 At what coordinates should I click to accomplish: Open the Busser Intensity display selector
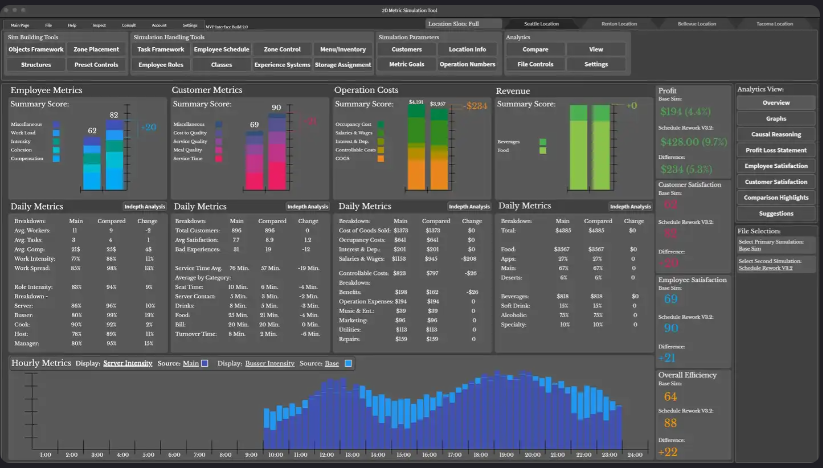(x=269, y=363)
